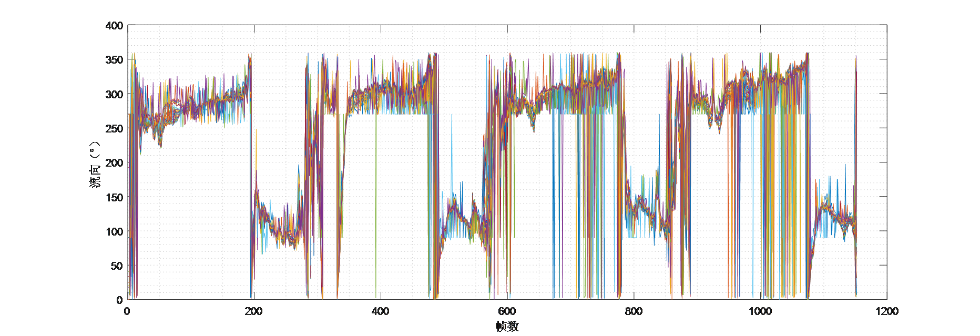
Task: Select y-axis tick label 250
Action: coord(114,128)
